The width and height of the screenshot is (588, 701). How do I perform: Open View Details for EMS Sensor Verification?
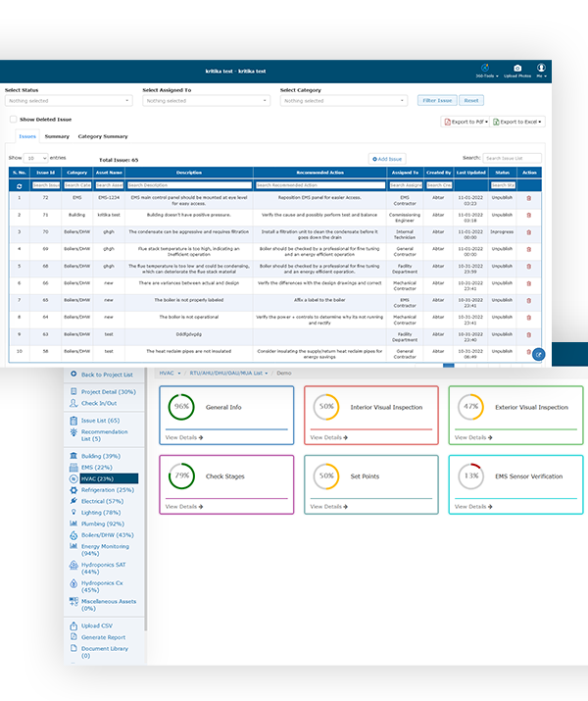tap(473, 507)
